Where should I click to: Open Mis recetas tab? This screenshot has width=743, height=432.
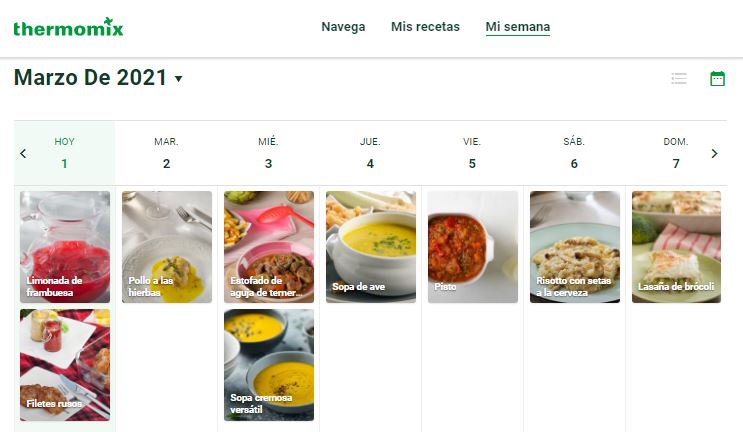[425, 27]
